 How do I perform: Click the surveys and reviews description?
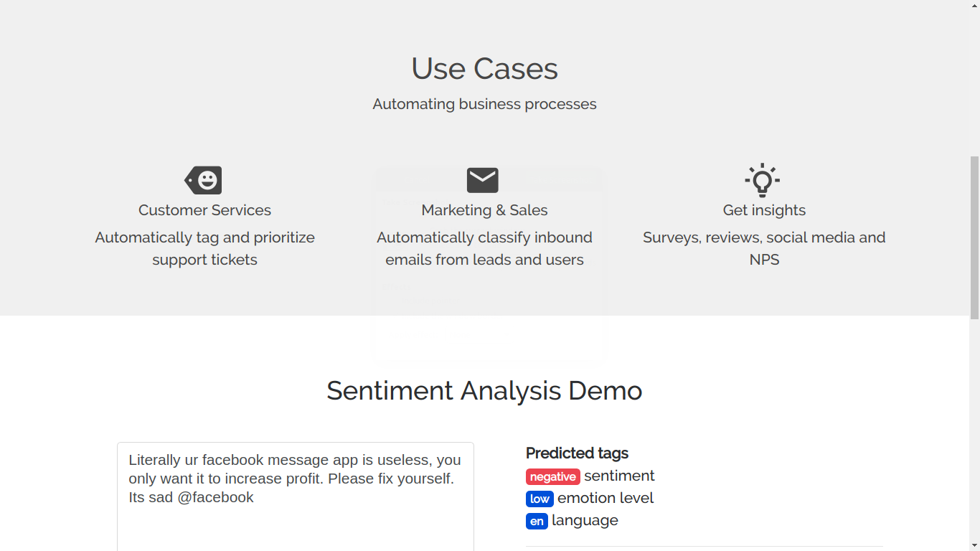pyautogui.click(x=764, y=248)
